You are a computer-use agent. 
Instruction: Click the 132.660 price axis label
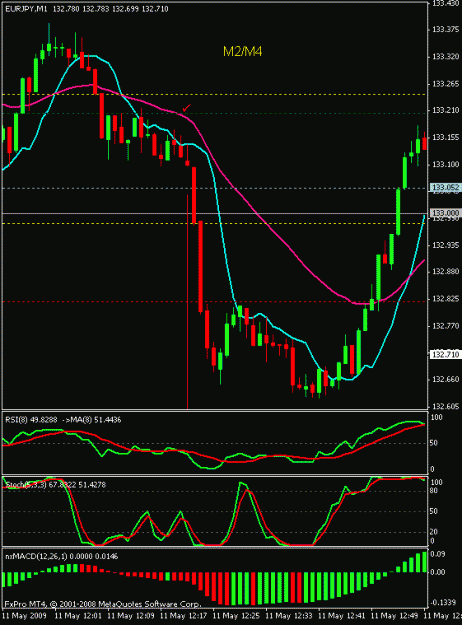(446, 379)
